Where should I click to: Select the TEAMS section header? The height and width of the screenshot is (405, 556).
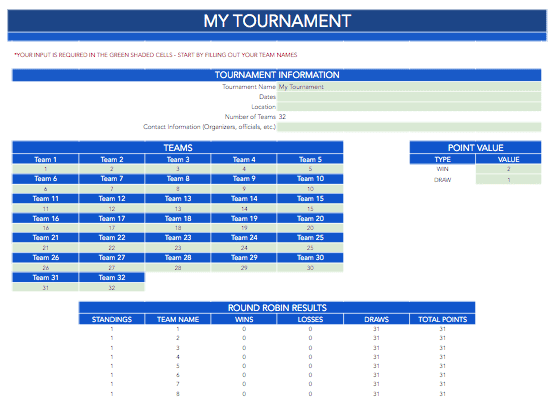pos(178,148)
